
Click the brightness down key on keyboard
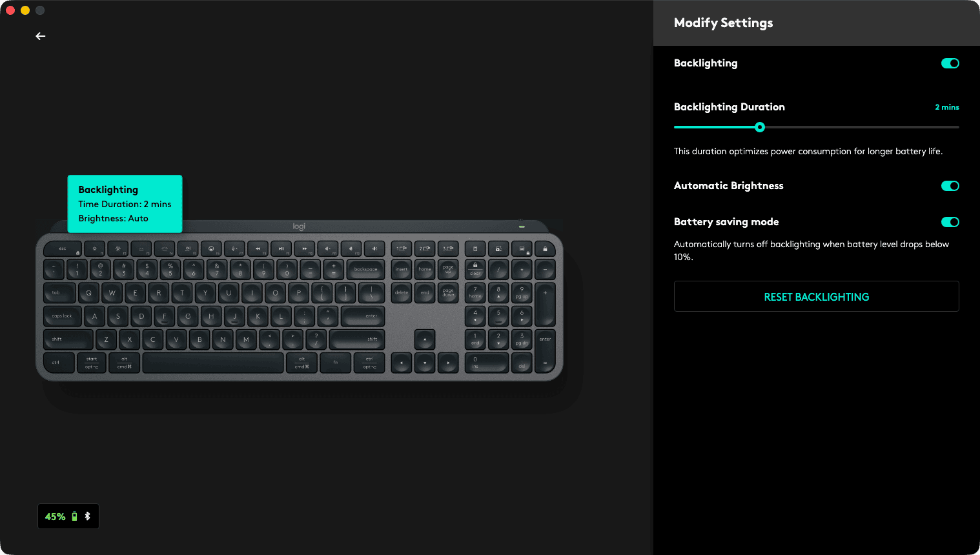(94, 248)
